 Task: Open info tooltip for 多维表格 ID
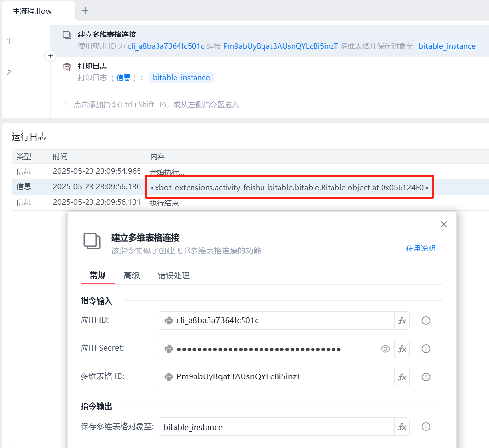[426, 377]
